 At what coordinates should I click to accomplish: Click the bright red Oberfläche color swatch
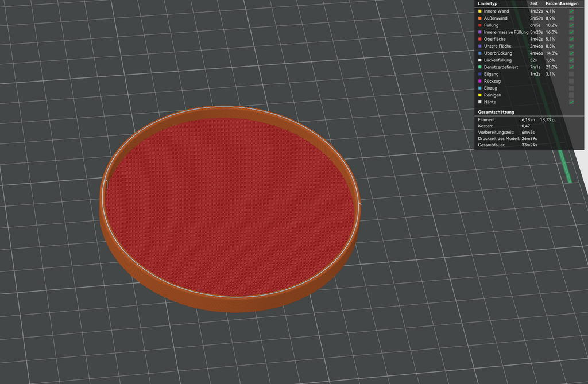479,39
